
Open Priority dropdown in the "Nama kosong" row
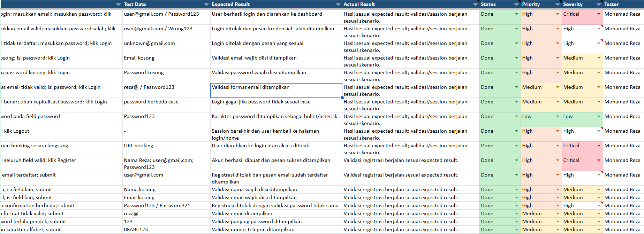(558, 190)
